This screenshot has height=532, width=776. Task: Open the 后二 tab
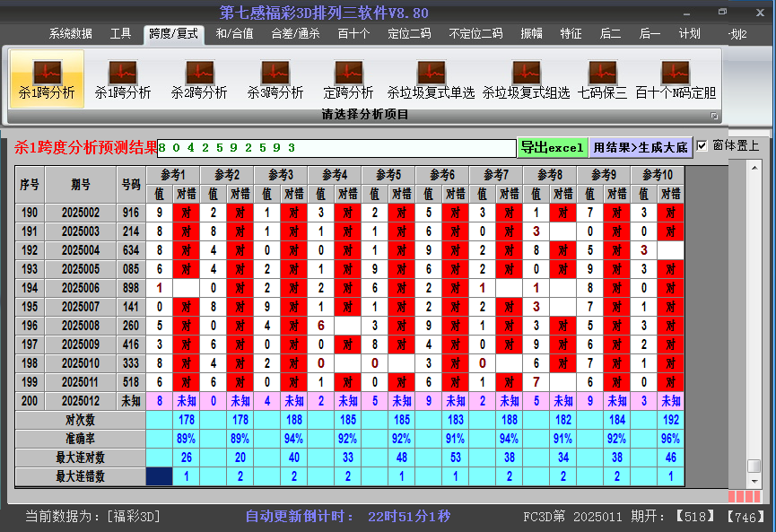(x=610, y=34)
